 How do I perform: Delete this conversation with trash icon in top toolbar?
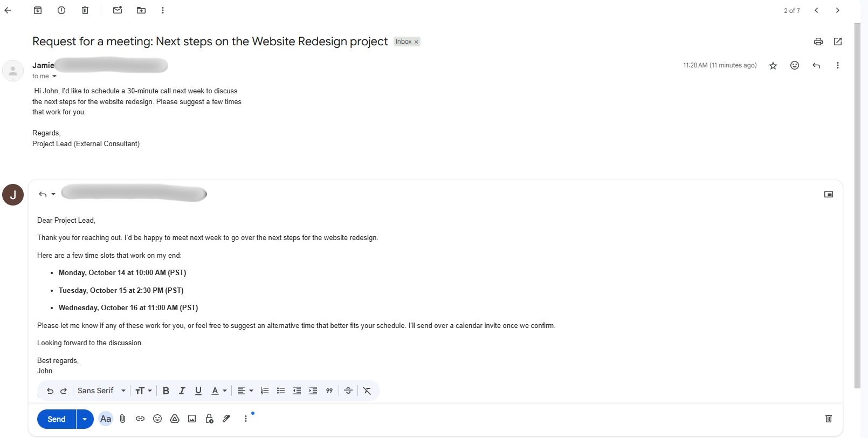click(x=85, y=10)
